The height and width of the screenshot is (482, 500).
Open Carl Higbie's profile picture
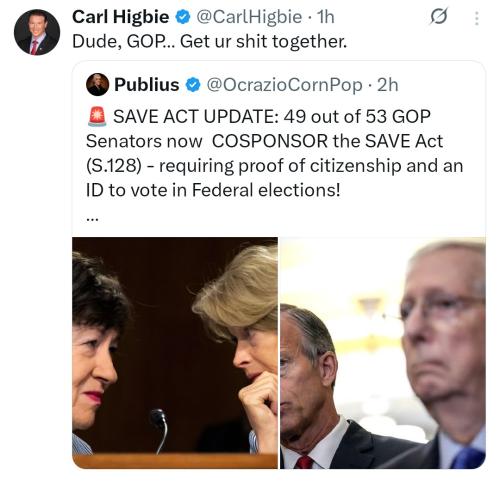pos(37,32)
